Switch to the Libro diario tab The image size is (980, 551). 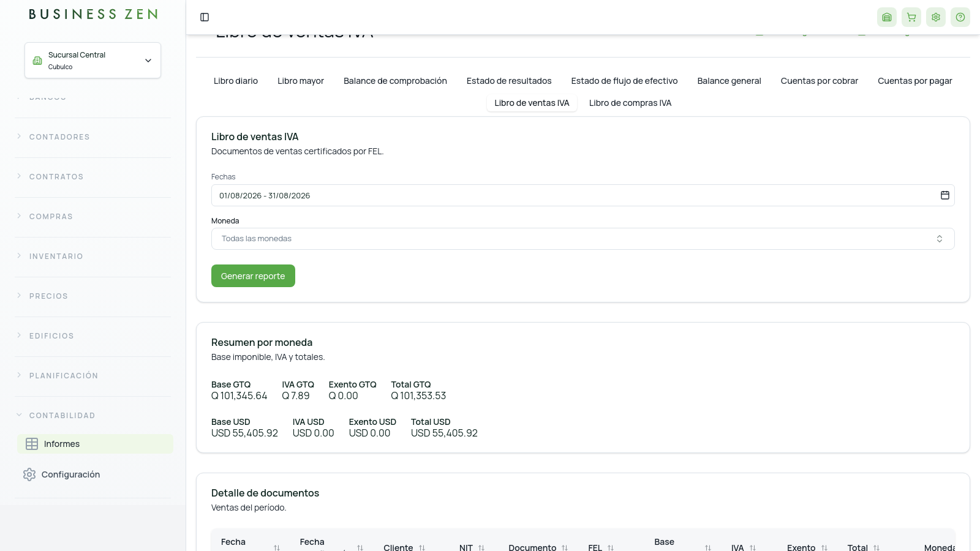click(x=236, y=81)
